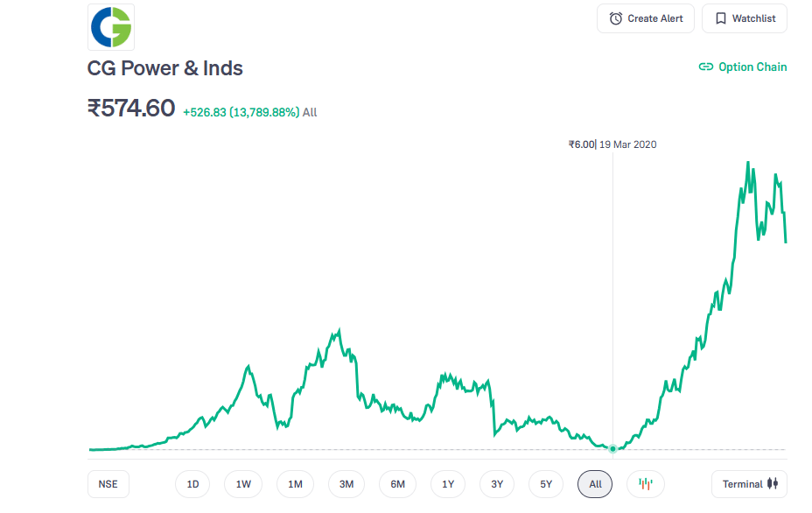
Task: Click the candlestick icon in the Terminal button
Action: coord(772,484)
